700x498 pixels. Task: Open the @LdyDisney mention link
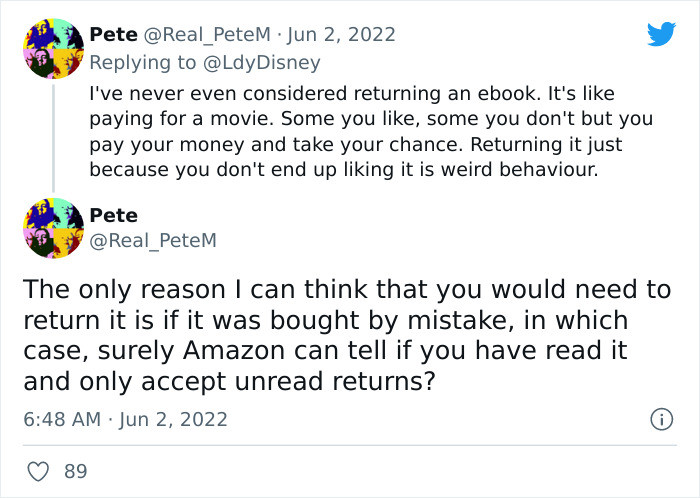(x=262, y=62)
